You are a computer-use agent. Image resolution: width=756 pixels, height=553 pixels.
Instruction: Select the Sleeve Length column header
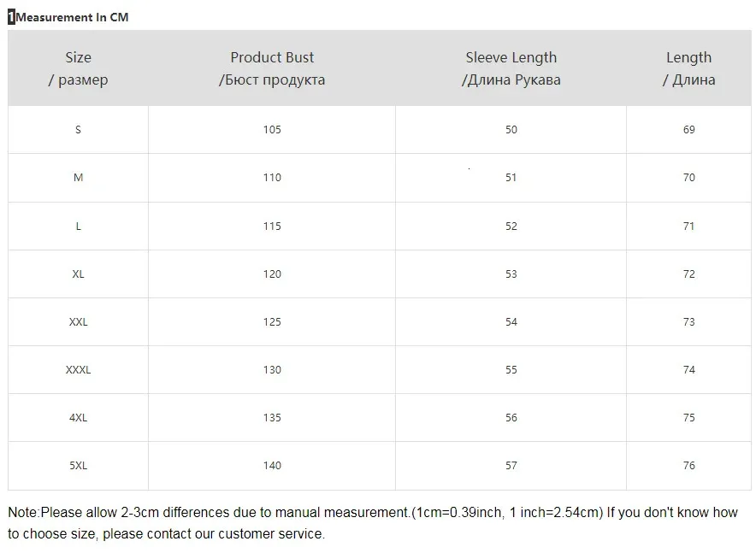(511, 68)
